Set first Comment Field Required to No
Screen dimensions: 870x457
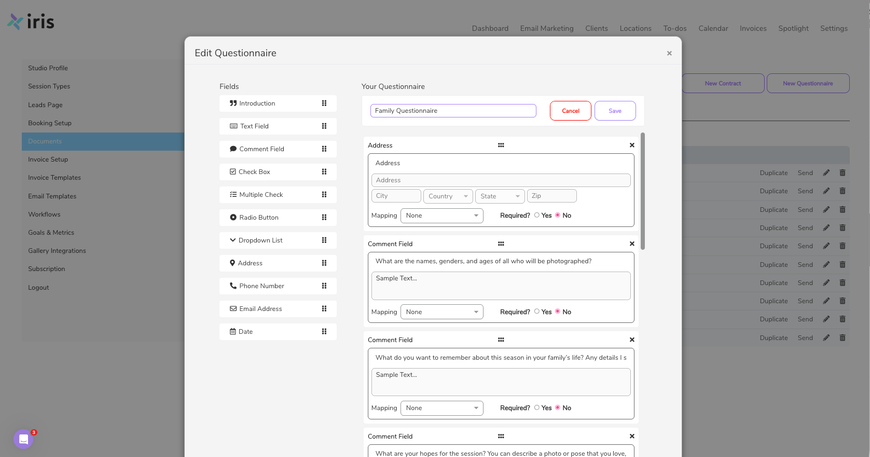558,312
